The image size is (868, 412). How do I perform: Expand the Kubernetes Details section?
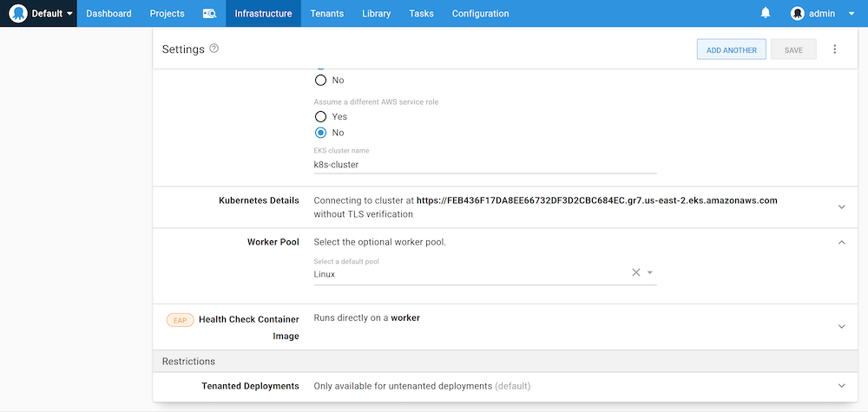pos(840,206)
